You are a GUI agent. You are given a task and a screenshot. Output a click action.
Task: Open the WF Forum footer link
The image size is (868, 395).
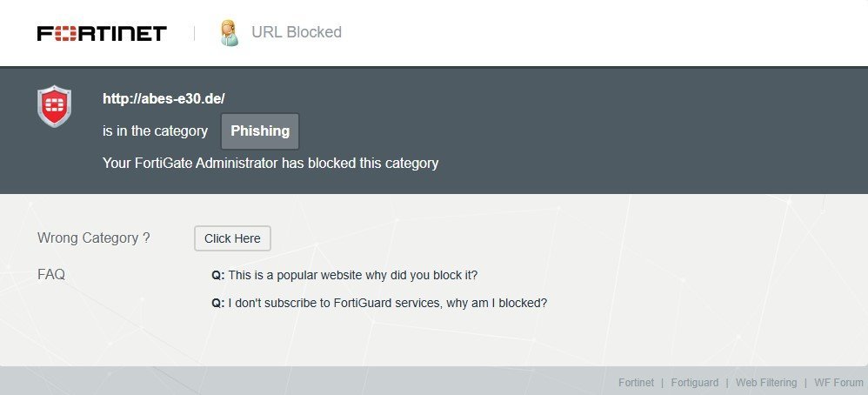pyautogui.click(x=836, y=383)
